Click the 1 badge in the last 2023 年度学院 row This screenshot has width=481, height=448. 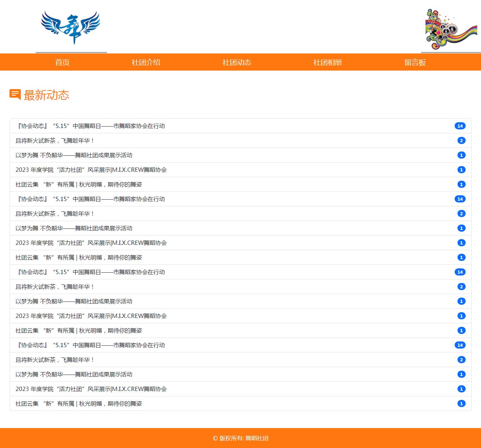pyautogui.click(x=461, y=389)
